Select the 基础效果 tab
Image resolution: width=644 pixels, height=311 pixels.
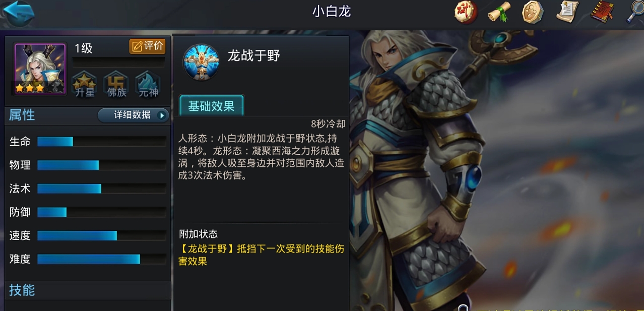click(x=211, y=106)
